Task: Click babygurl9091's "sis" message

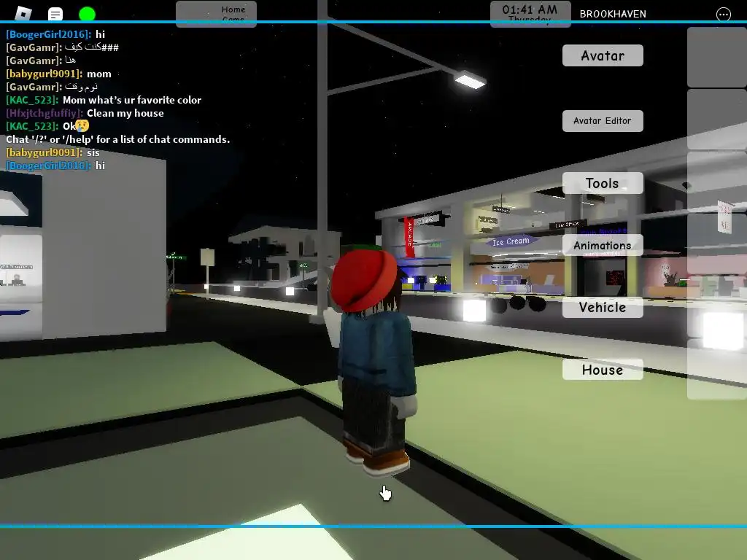Action: point(53,152)
